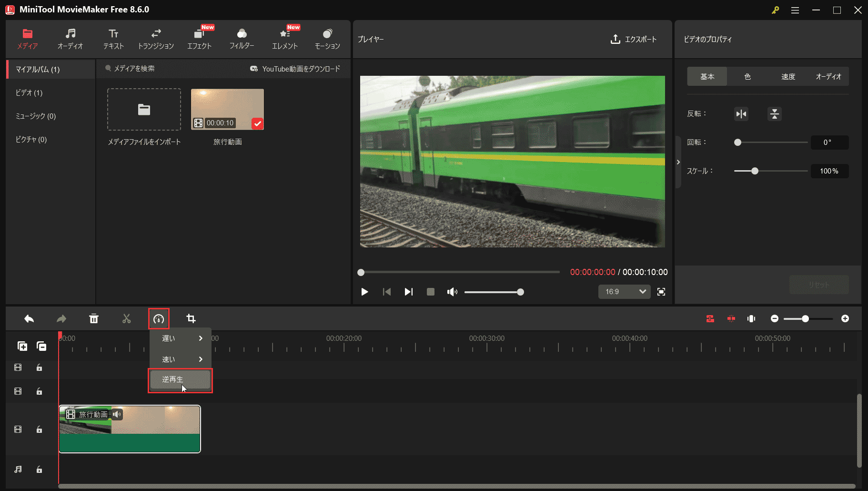Expand the 速い speed submenu
868x491 pixels.
tap(180, 359)
